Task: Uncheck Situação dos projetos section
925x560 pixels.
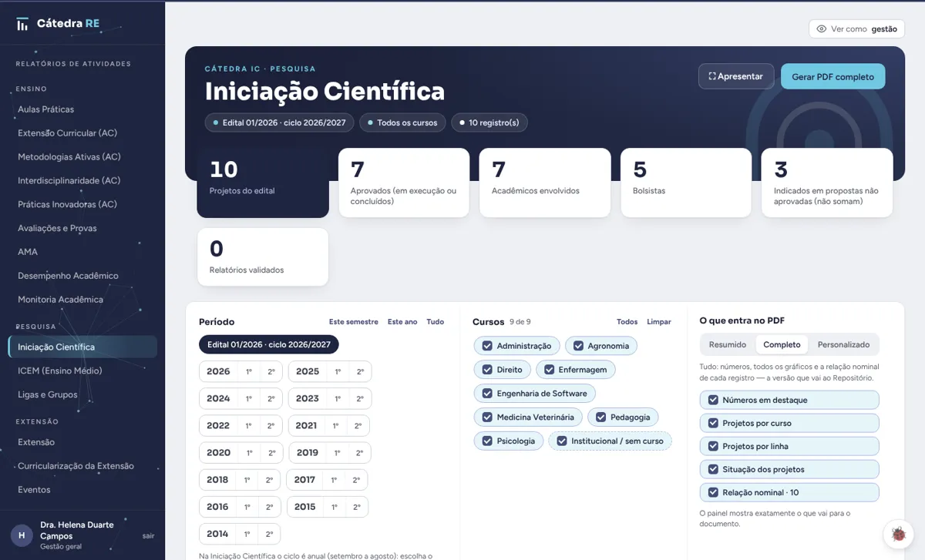Action: coord(712,469)
